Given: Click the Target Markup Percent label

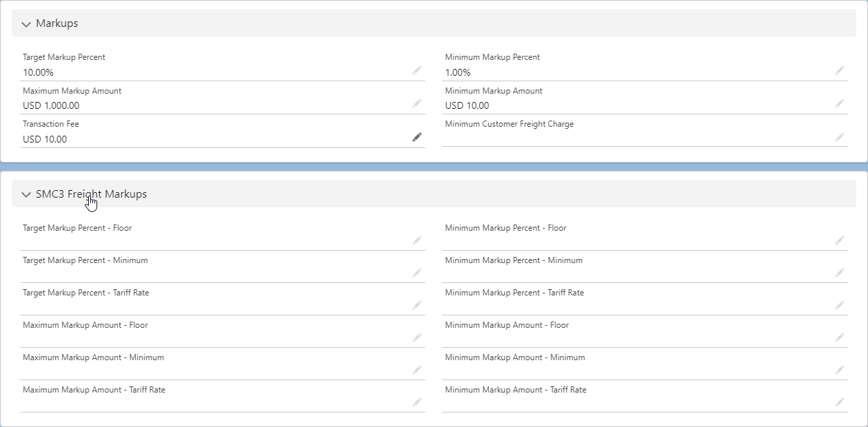Looking at the screenshot, I should click(x=64, y=57).
